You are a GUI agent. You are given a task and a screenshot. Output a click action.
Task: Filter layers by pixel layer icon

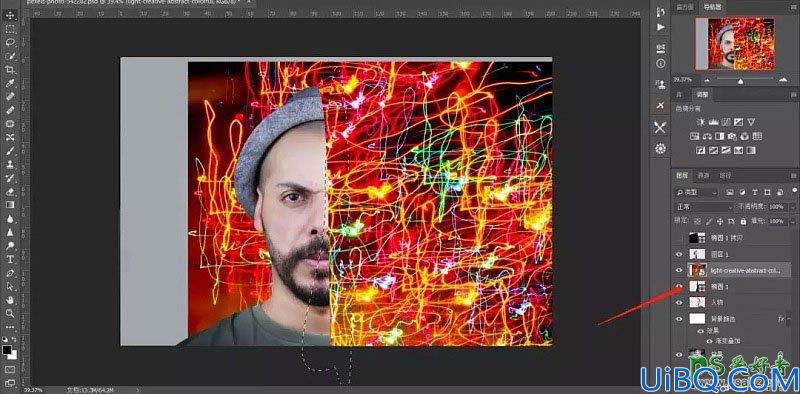point(730,192)
